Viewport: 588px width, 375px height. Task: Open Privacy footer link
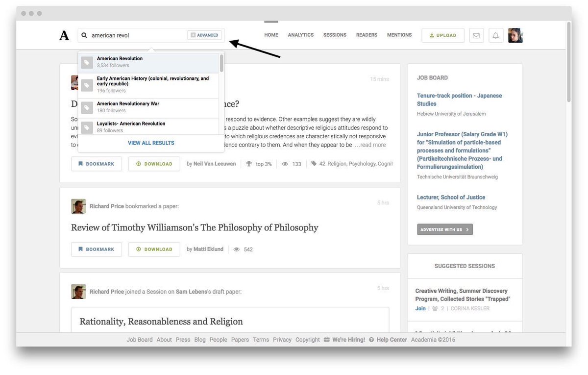click(282, 340)
